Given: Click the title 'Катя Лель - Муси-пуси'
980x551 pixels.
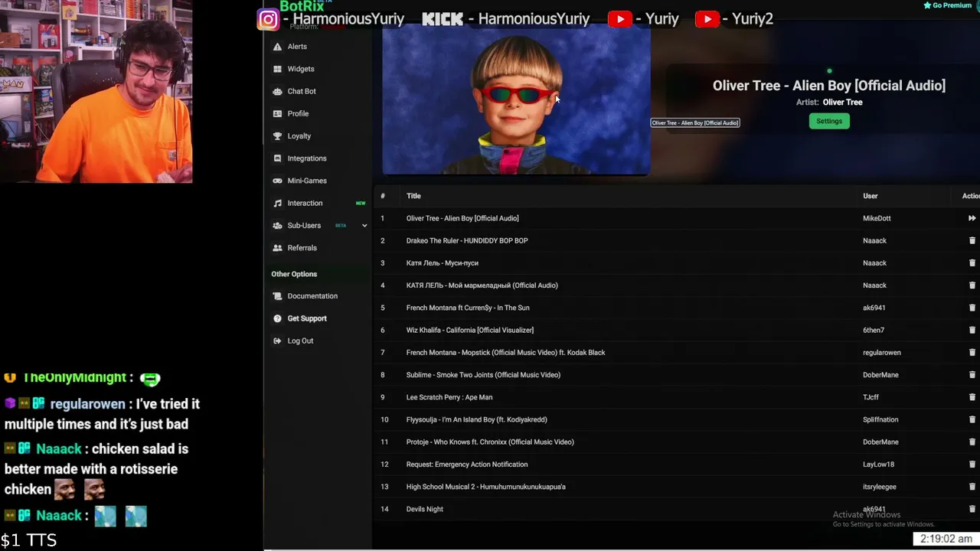Looking at the screenshot, I should pos(443,262).
